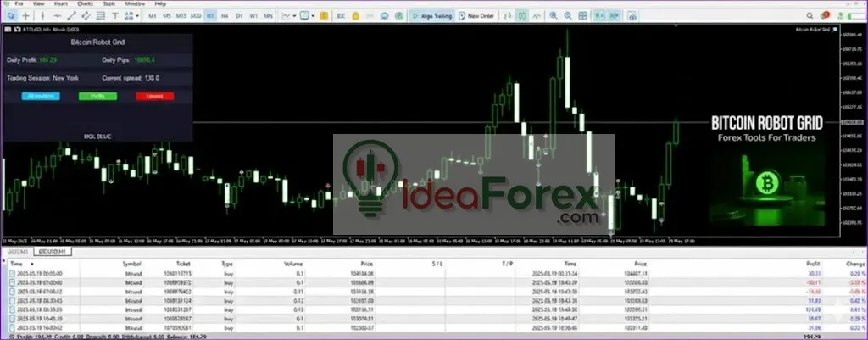Open the chart templates dropdown
Screen dimensions: 868x340
tap(307, 16)
